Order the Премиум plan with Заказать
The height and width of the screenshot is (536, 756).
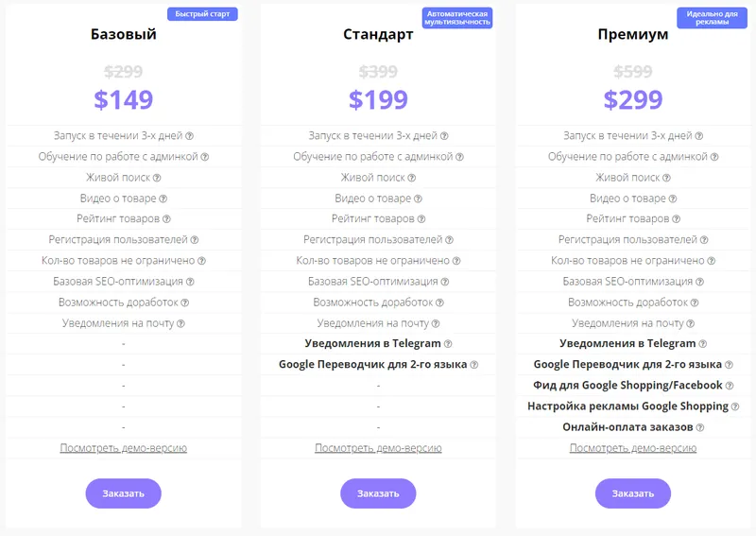pos(632,493)
